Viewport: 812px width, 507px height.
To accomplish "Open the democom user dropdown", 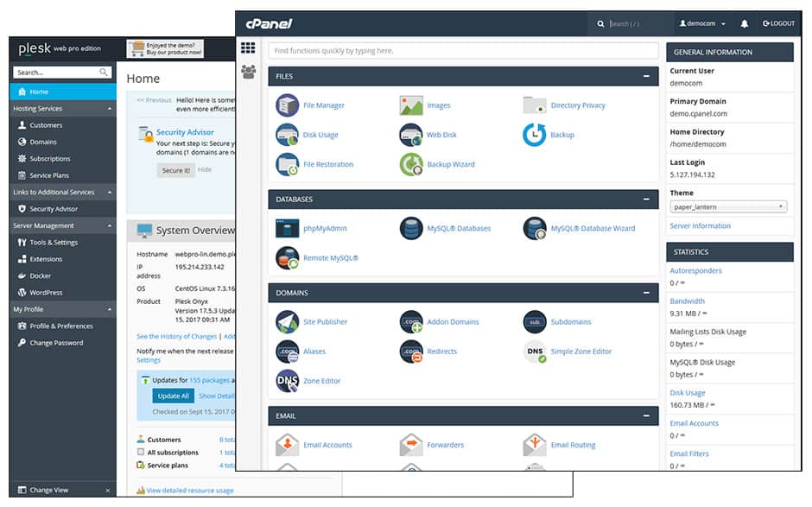I will point(702,23).
